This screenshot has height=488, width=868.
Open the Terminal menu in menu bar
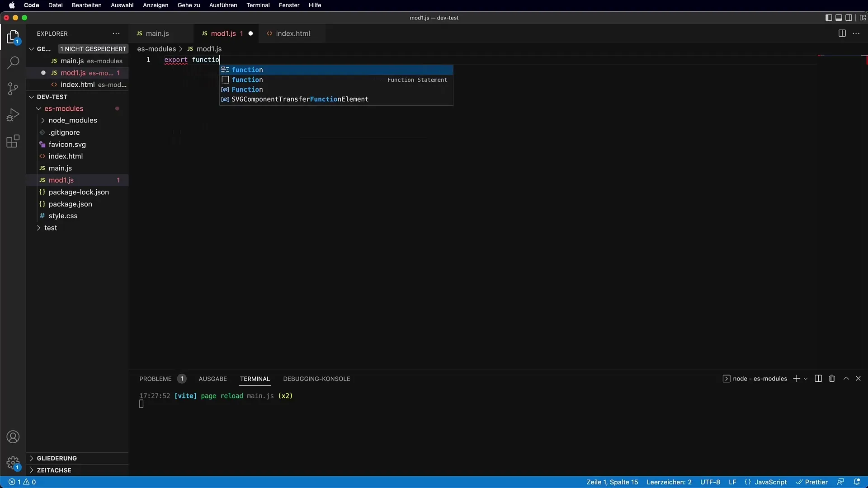[258, 5]
